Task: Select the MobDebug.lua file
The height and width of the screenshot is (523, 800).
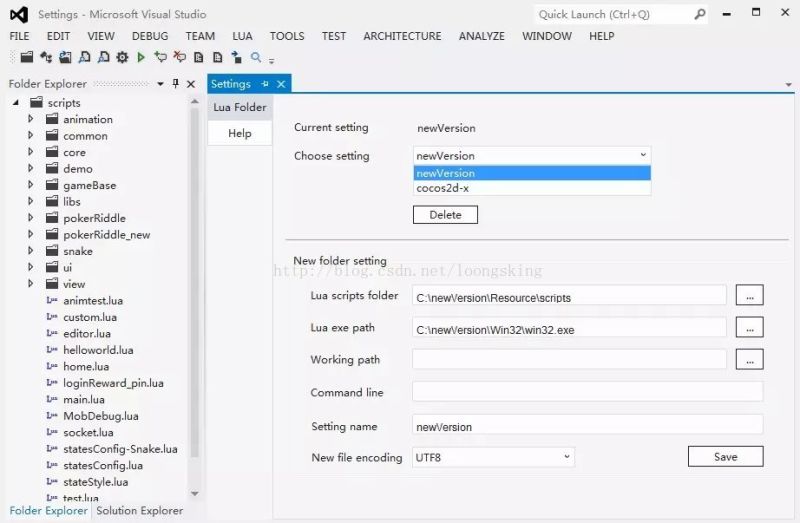Action: pyautogui.click(x=101, y=416)
